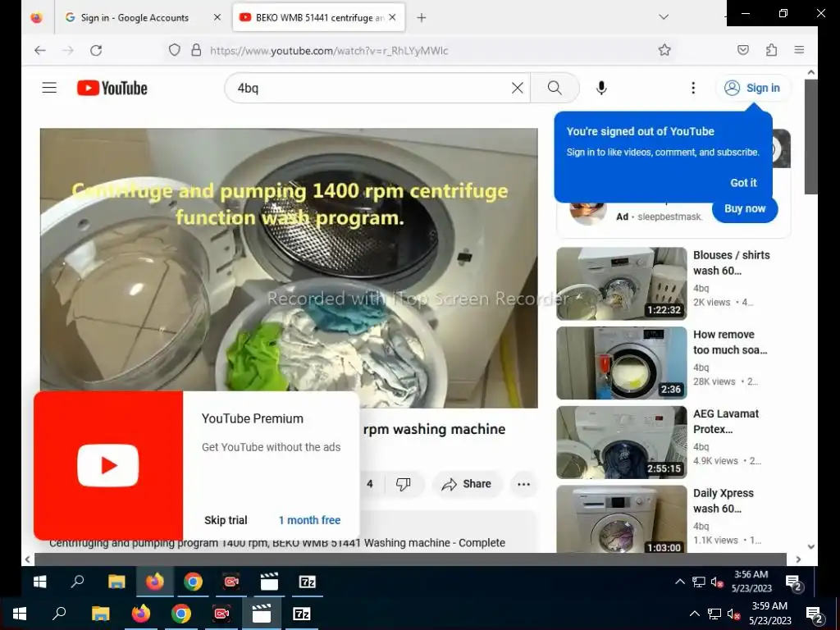The width and height of the screenshot is (840, 630).
Task: Reload the page
Action: (x=96, y=50)
